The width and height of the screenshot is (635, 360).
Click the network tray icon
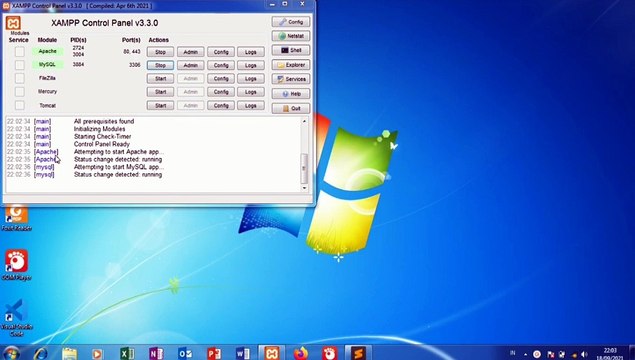pyautogui.click(x=562, y=354)
